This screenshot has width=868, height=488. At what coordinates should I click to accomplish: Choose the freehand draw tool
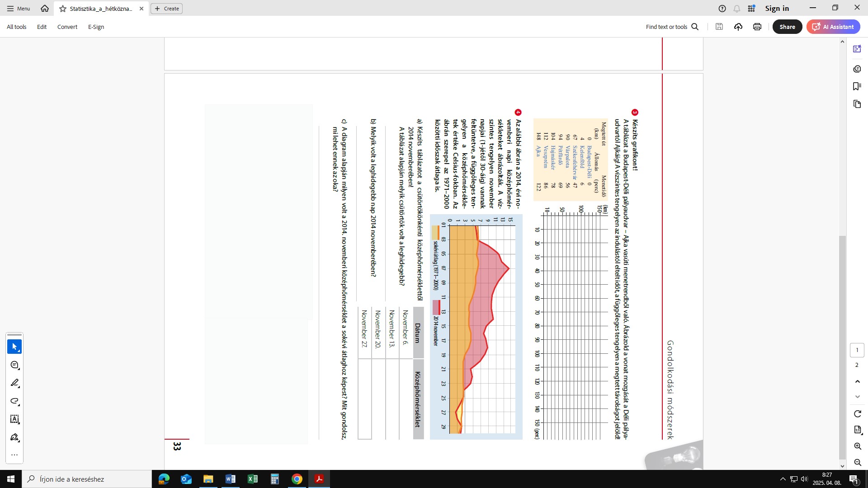pyautogui.click(x=14, y=401)
